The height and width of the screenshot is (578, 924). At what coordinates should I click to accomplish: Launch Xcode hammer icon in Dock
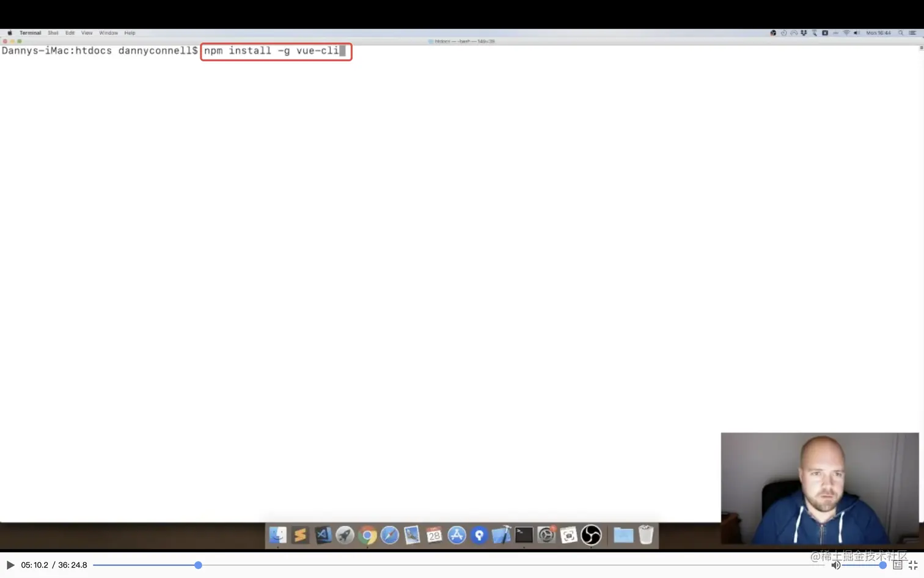coord(501,535)
